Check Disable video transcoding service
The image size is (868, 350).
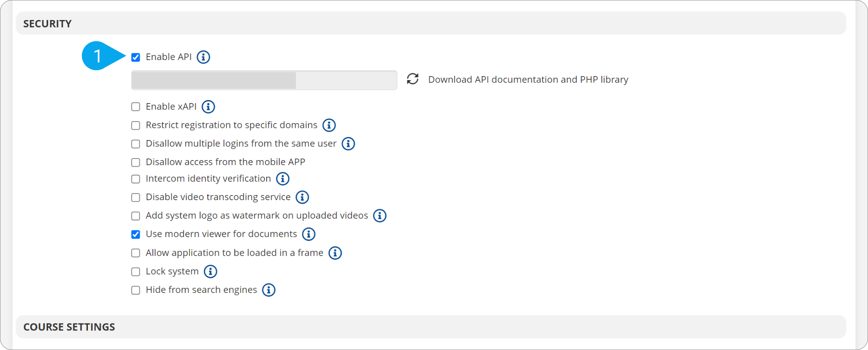pos(136,197)
